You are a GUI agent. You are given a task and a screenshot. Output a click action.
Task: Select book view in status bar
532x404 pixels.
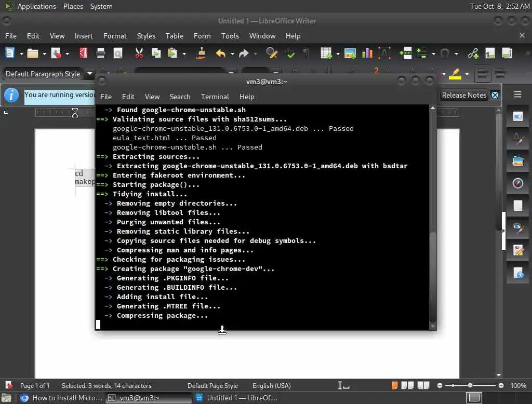pyautogui.click(x=423, y=386)
